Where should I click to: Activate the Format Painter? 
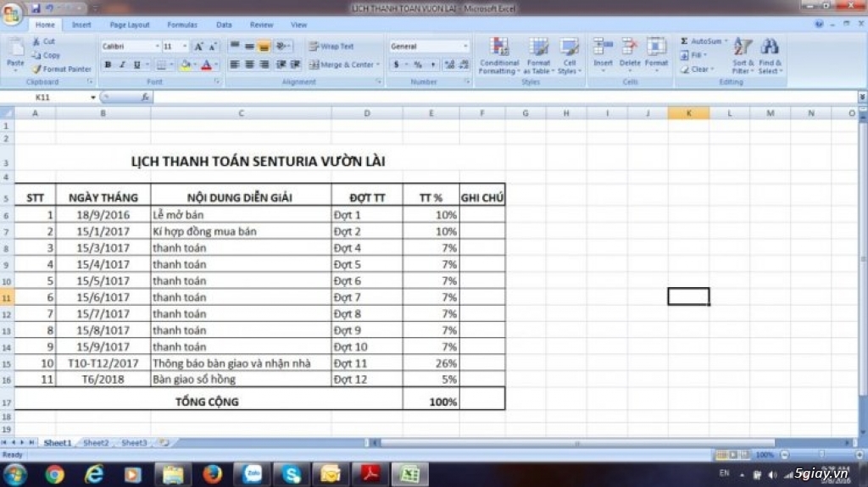coord(61,69)
